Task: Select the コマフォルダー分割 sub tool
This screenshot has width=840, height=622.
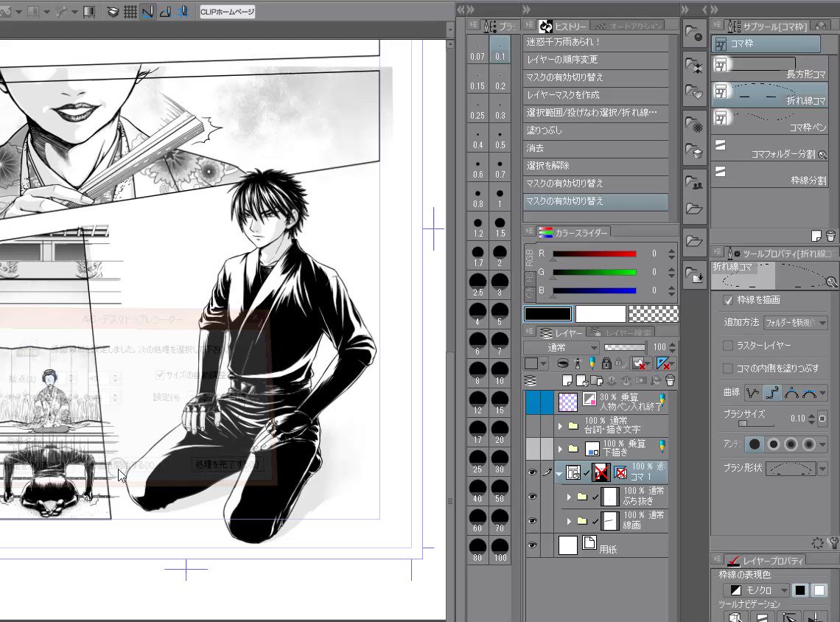Action: pos(769,148)
